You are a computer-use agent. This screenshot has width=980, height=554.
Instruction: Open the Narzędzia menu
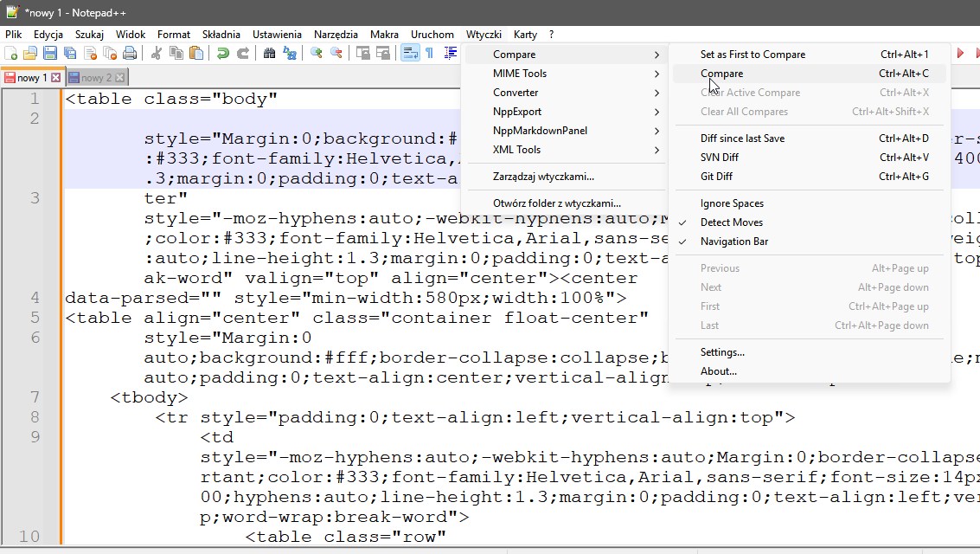(x=336, y=35)
